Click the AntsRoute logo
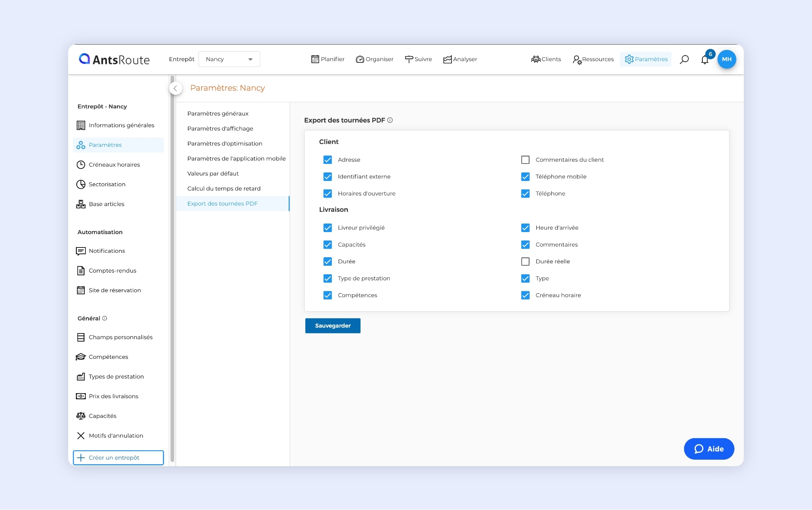Screen dimensions: 812x510 click(x=114, y=59)
